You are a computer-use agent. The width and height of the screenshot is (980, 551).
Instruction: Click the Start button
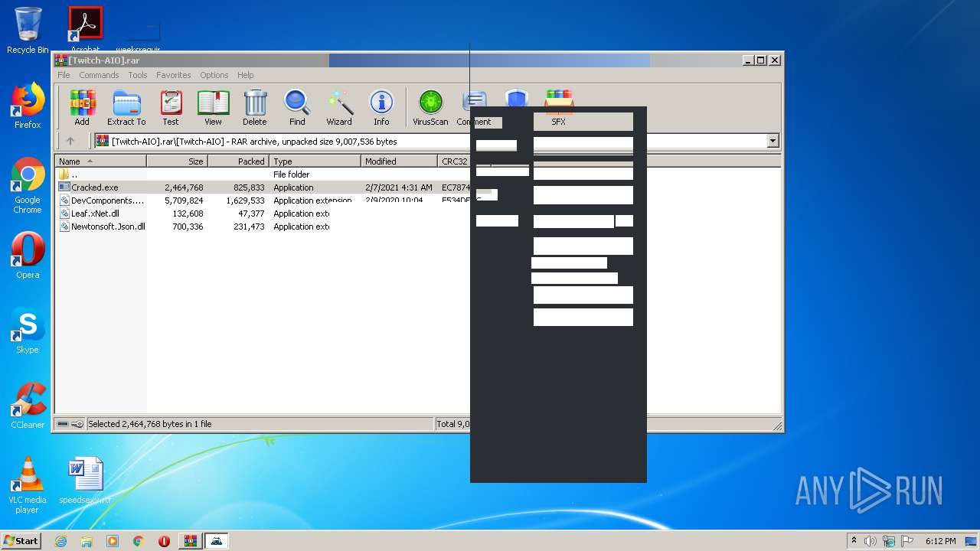click(x=21, y=541)
